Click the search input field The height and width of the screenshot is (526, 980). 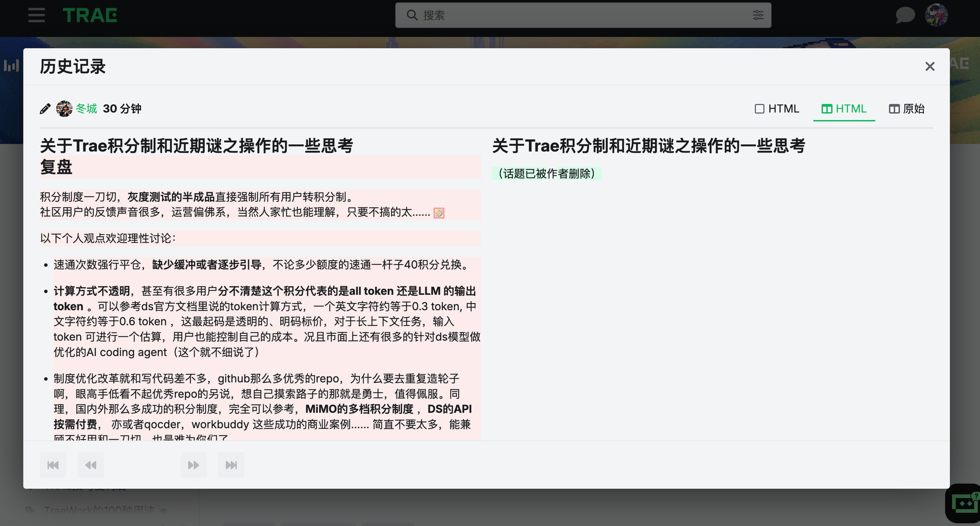coord(583,15)
